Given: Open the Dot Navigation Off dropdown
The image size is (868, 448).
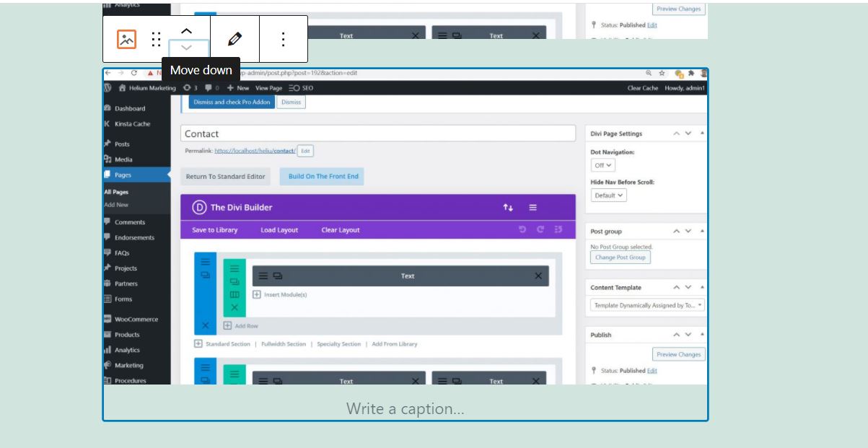Looking at the screenshot, I should click(x=603, y=165).
